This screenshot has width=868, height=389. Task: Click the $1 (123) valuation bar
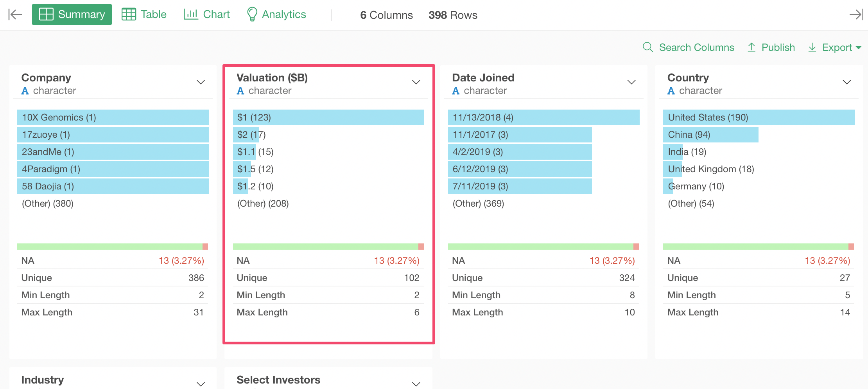(x=328, y=117)
